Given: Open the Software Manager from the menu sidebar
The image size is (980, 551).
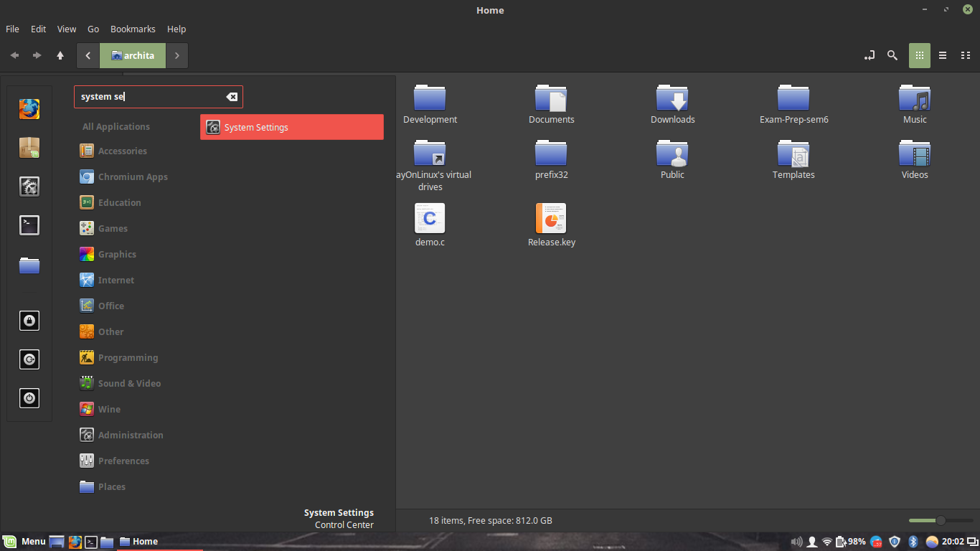Looking at the screenshot, I should point(29,148).
